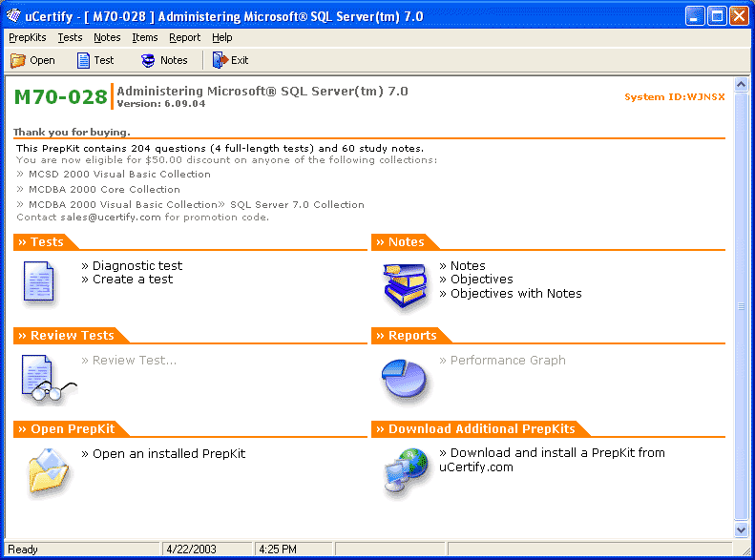Image resolution: width=755 pixels, height=560 pixels.
Task: Click the Exit door icon in toolbar
Action: pos(220,60)
